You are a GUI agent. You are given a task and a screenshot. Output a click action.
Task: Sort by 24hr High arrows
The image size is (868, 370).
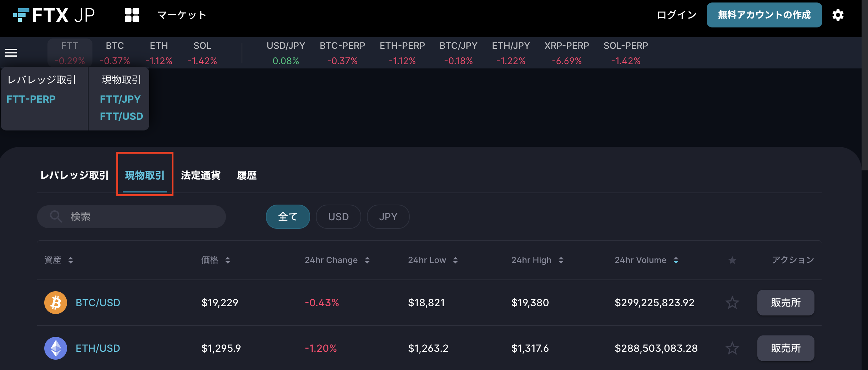(x=561, y=260)
